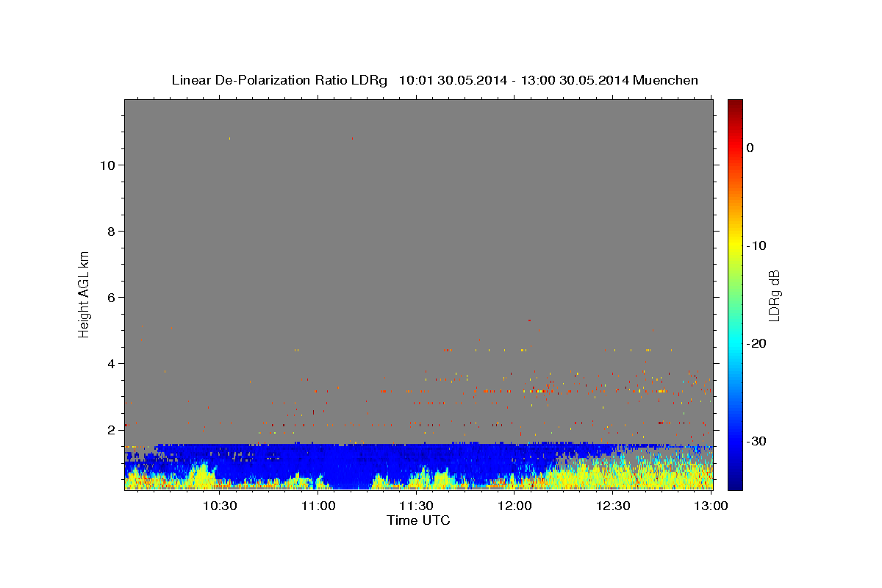The width and height of the screenshot is (882, 588).
Task: Click the 12:30 time tick label
Action: point(613,506)
